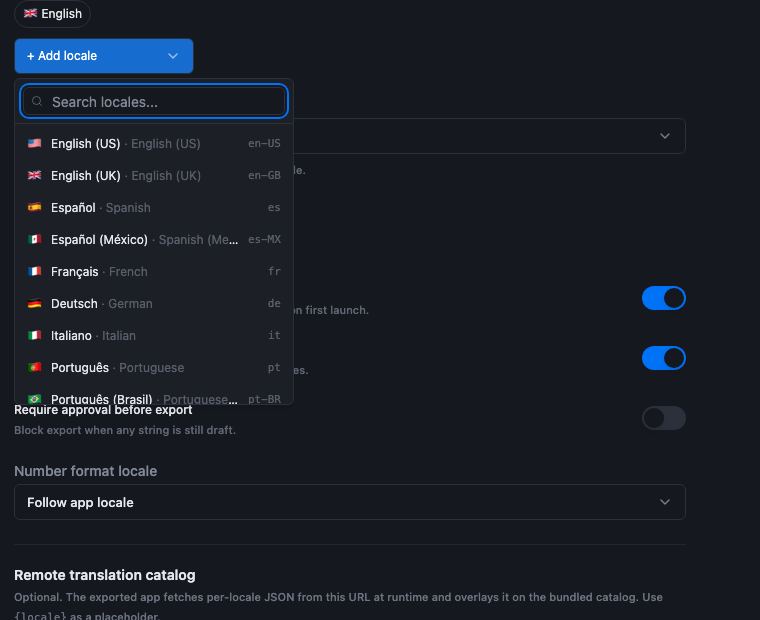The width and height of the screenshot is (760, 620).
Task: Enable Require approval before export switch
Action: [x=664, y=418]
